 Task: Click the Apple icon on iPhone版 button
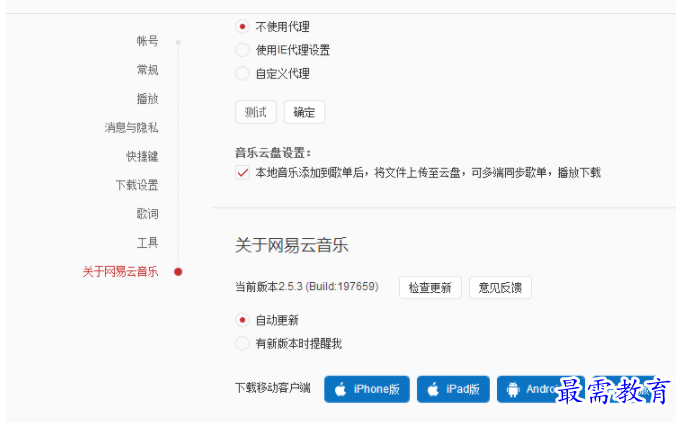click(x=340, y=389)
